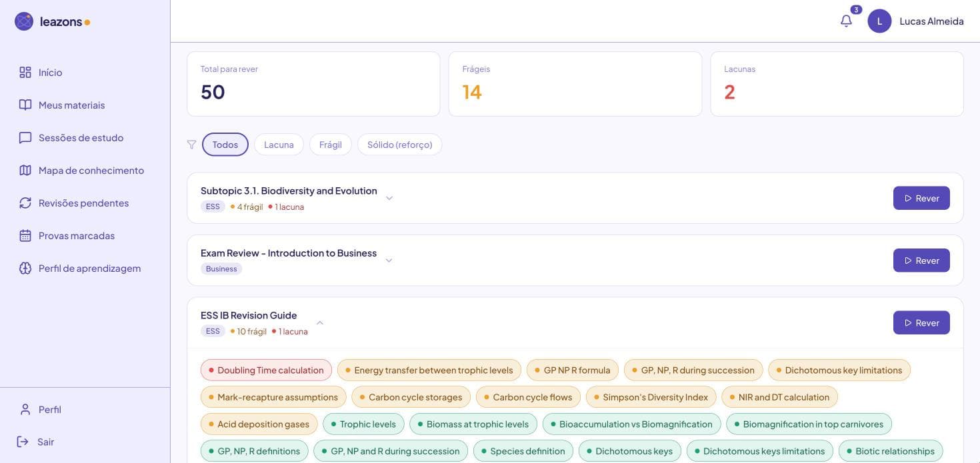Click the Carbon cycle storages chip

pos(411,397)
